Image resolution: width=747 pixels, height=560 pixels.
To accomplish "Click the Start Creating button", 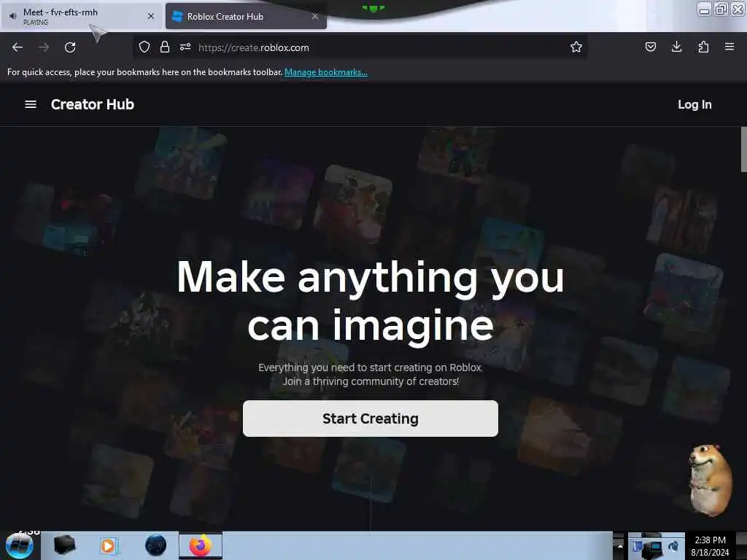I will (x=371, y=418).
